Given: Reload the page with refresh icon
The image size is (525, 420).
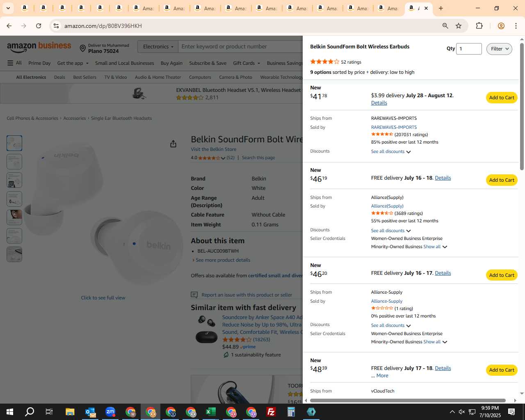Looking at the screenshot, I should click(x=39, y=26).
